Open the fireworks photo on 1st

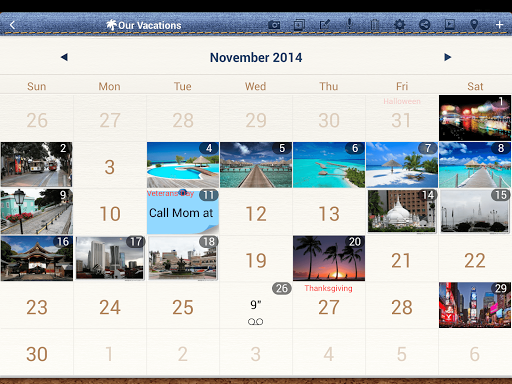[475, 118]
